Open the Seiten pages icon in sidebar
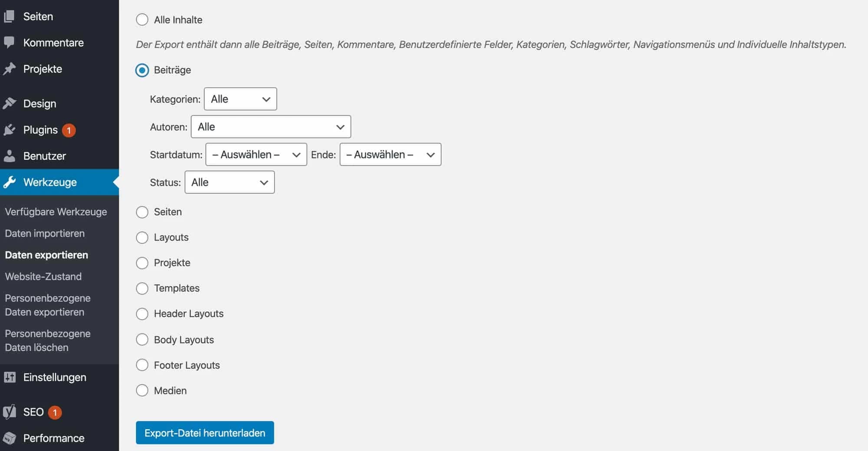Screen dimensions: 868x451 coord(10,16)
